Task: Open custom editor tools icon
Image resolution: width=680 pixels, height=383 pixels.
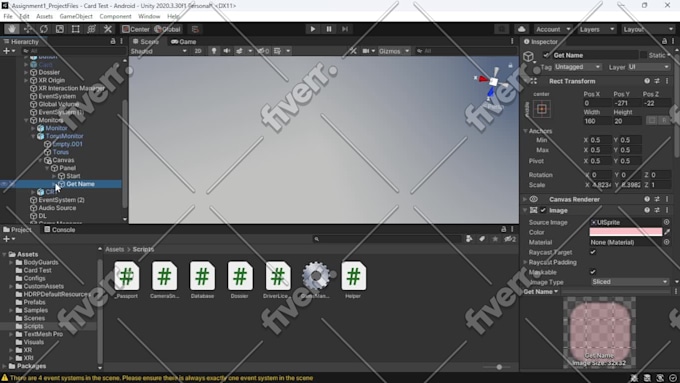Action: (x=108, y=29)
